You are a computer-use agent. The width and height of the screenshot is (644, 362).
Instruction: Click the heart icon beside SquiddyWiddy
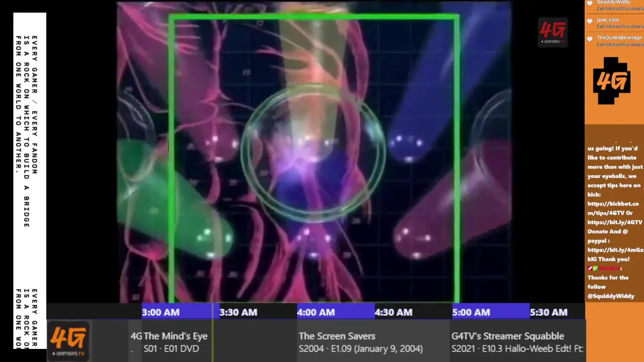pos(590,4)
